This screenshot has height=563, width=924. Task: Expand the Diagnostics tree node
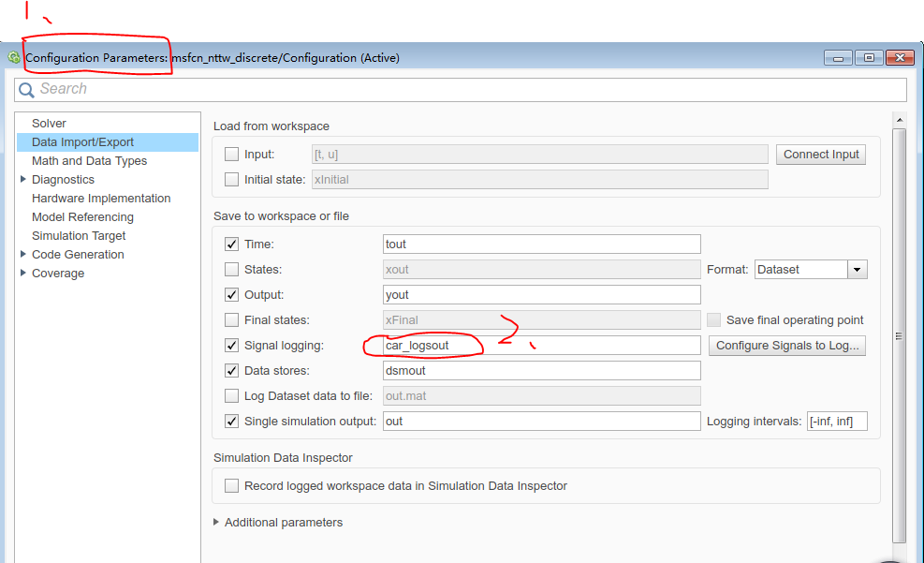point(23,179)
